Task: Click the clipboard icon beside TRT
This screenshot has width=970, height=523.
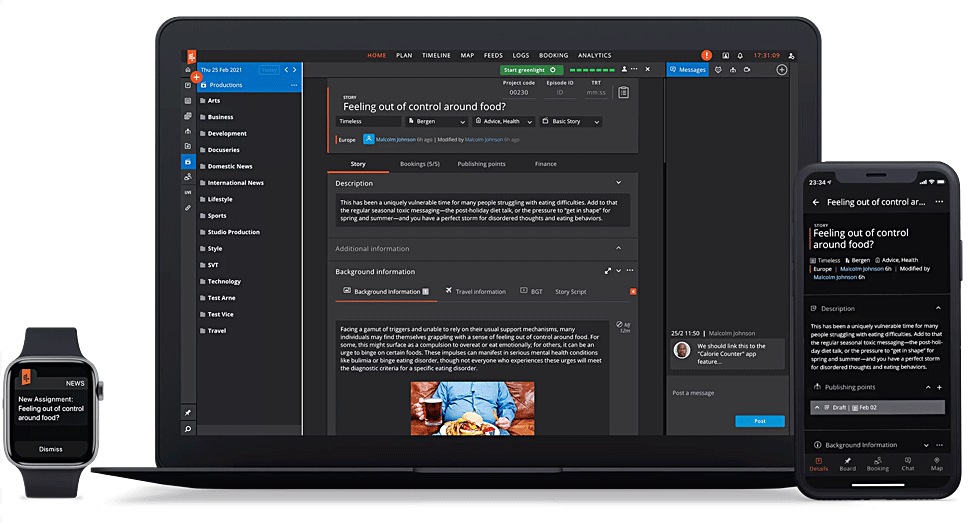Action: click(623, 92)
